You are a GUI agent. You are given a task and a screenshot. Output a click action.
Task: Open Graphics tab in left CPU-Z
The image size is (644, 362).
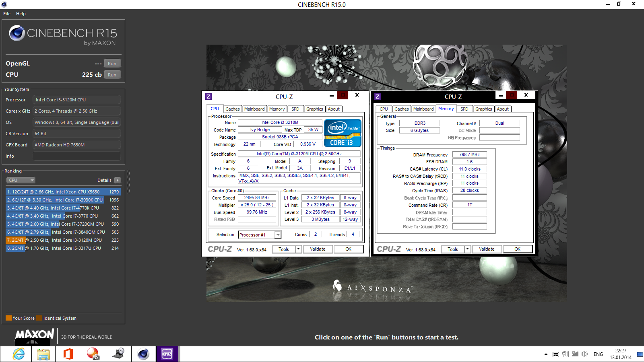click(x=314, y=109)
